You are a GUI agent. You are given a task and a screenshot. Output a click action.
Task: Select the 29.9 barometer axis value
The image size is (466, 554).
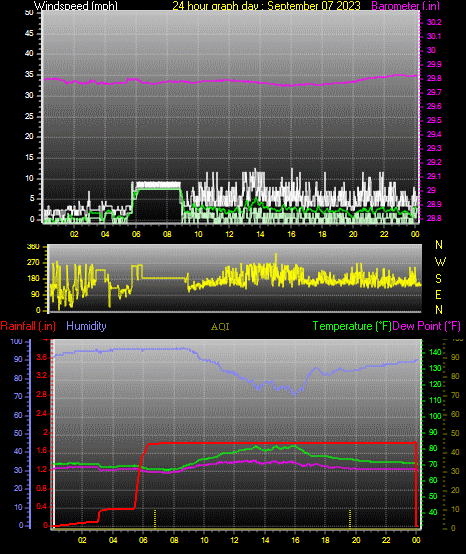(434, 64)
